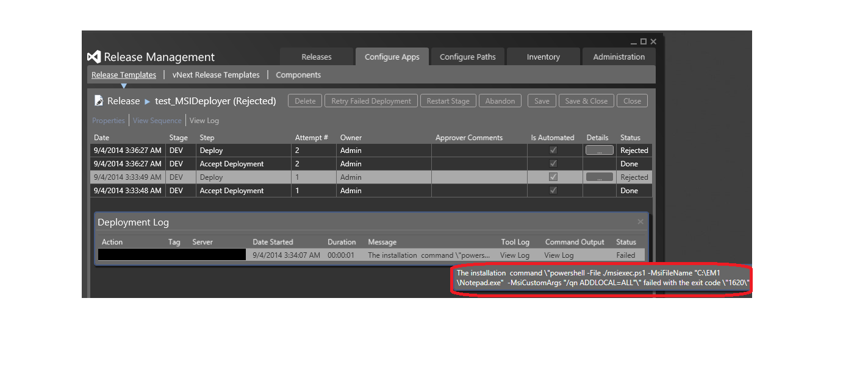Sort by the Attempt # column header

coord(312,138)
